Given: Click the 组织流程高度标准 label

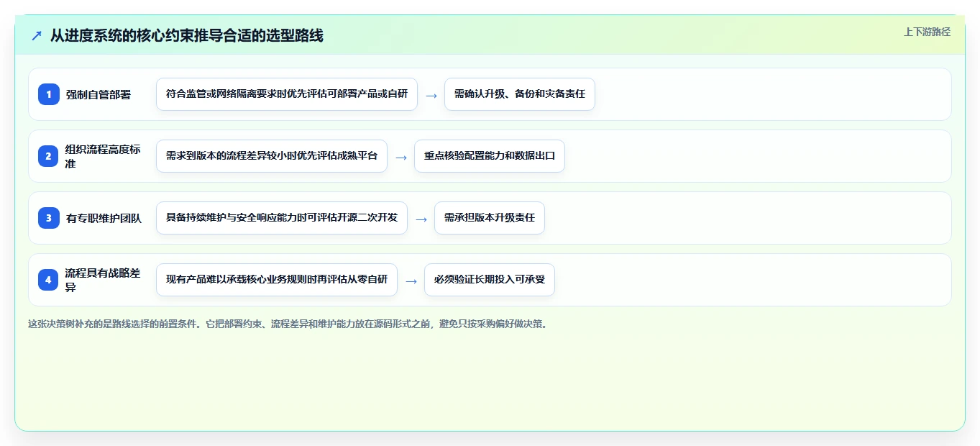Looking at the screenshot, I should 104,156.
